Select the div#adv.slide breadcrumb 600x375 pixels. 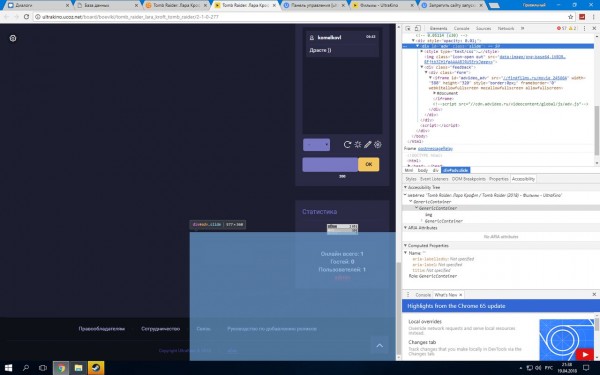455,170
